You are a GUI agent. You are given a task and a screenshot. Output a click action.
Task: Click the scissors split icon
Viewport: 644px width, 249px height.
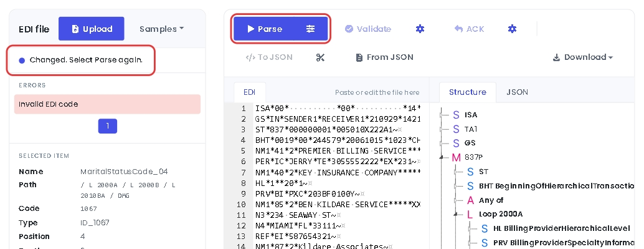[320, 57]
